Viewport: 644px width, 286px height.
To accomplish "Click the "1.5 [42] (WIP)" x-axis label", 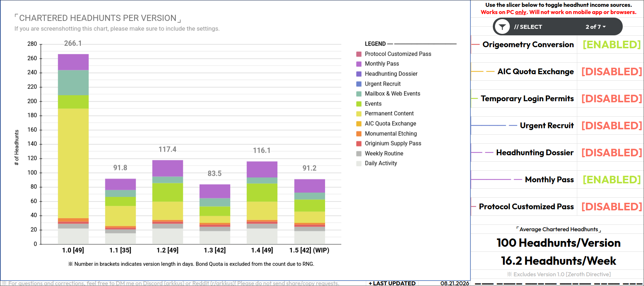I will tap(310, 250).
